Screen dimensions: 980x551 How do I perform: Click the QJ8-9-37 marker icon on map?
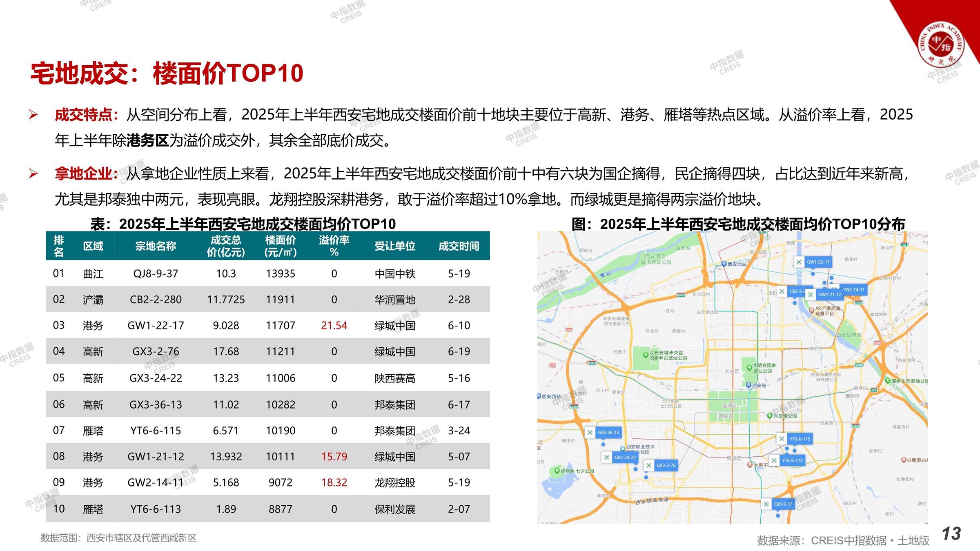(x=766, y=504)
